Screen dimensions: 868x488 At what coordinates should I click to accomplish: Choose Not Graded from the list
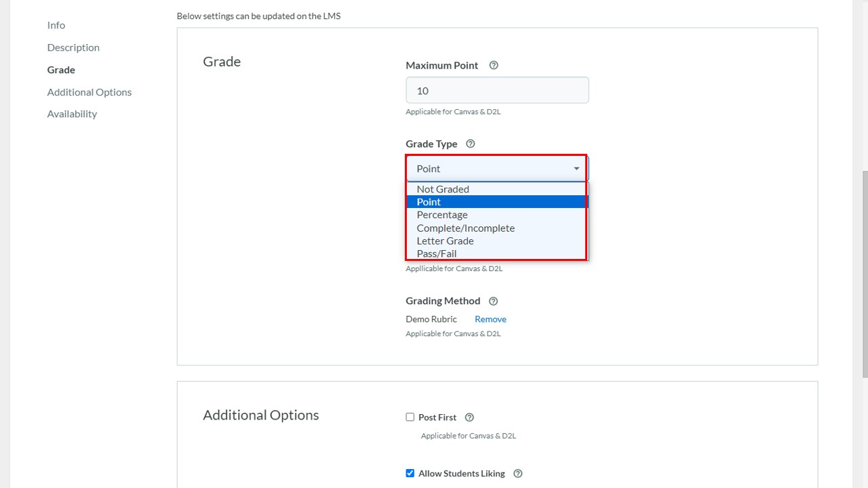(497, 189)
